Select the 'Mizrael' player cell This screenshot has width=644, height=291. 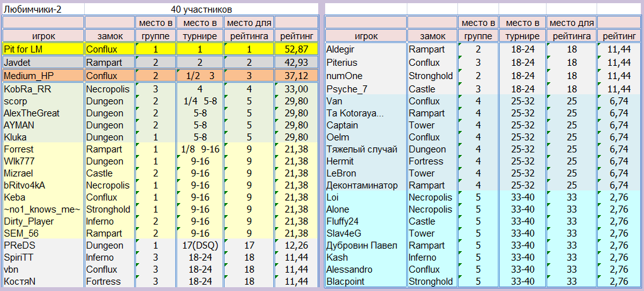[x=43, y=173]
